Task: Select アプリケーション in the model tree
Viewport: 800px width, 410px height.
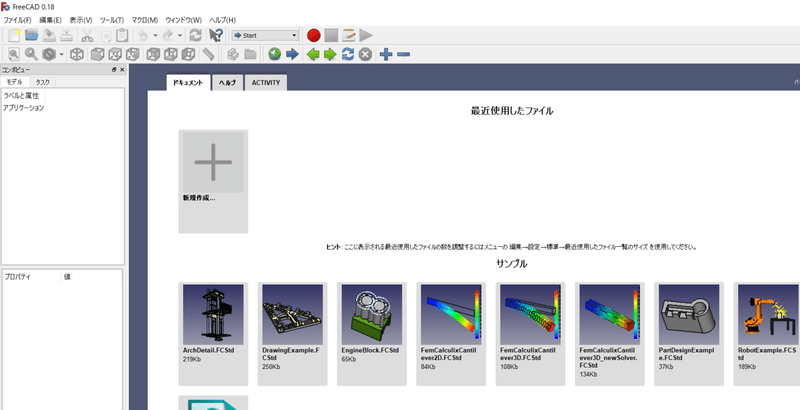Action: [23, 108]
